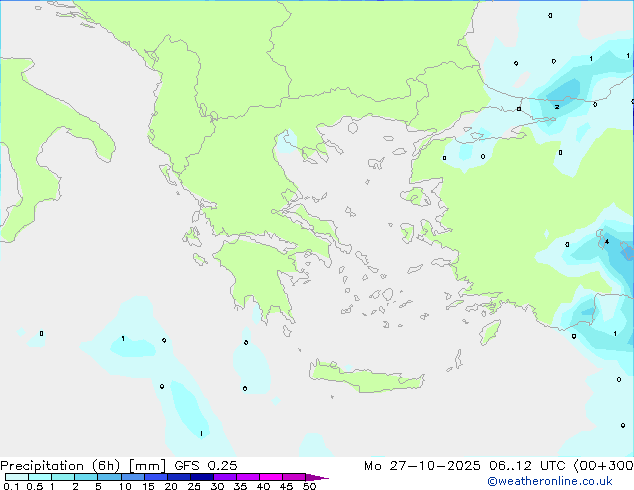Select the 25–30 mm dark navy swatch
This screenshot has width=634, height=490.
point(201,477)
